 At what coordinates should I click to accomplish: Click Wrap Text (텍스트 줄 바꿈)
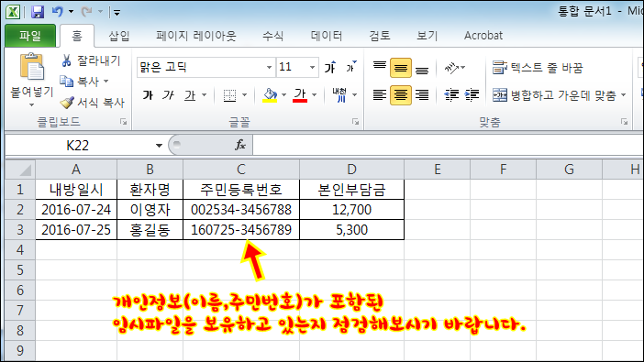(538, 68)
